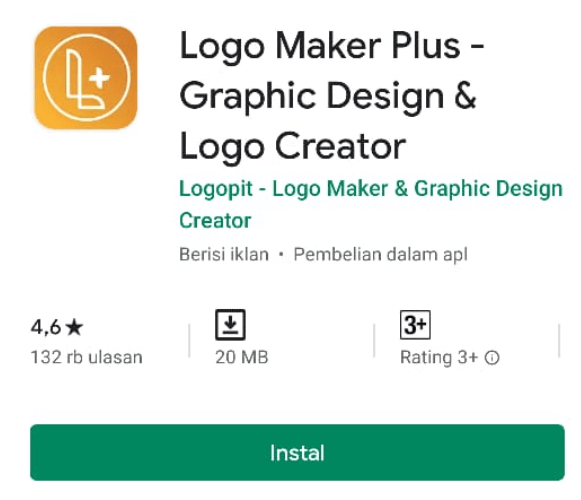Click the 3+ content rating badge
Image resolution: width=581 pixels, height=500 pixels.
coord(415,325)
